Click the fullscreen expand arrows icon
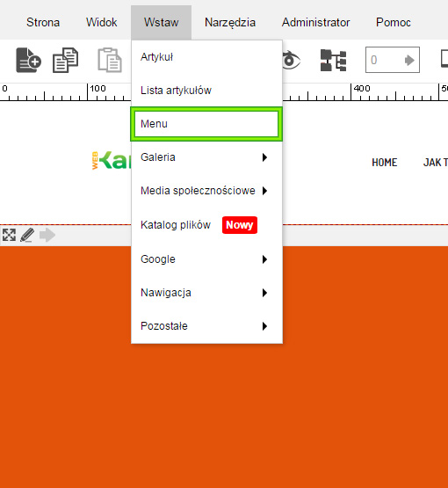 [x=9, y=235]
